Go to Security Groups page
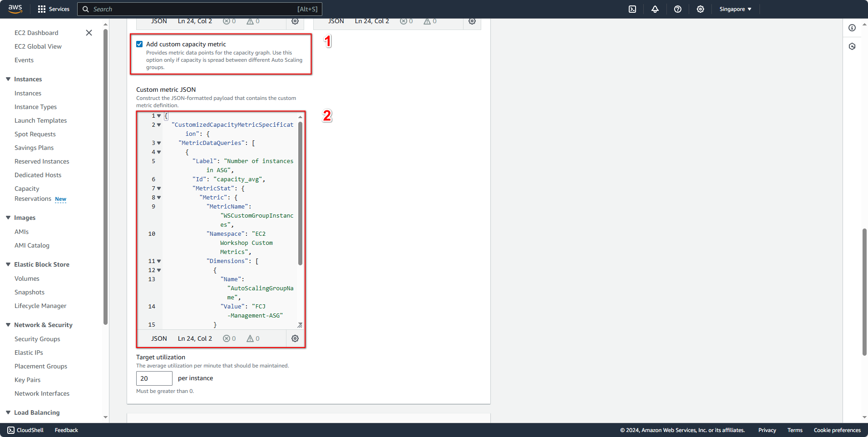Image resolution: width=868 pixels, height=437 pixels. pyautogui.click(x=37, y=339)
